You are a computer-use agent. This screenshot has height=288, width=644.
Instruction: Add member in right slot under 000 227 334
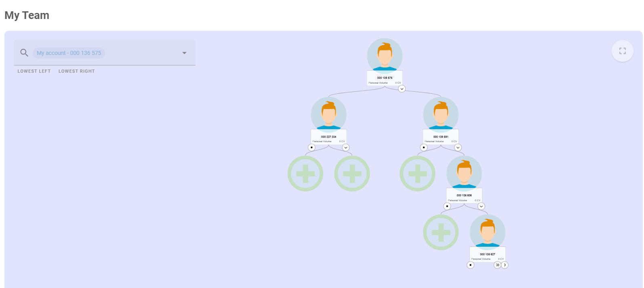(x=352, y=174)
